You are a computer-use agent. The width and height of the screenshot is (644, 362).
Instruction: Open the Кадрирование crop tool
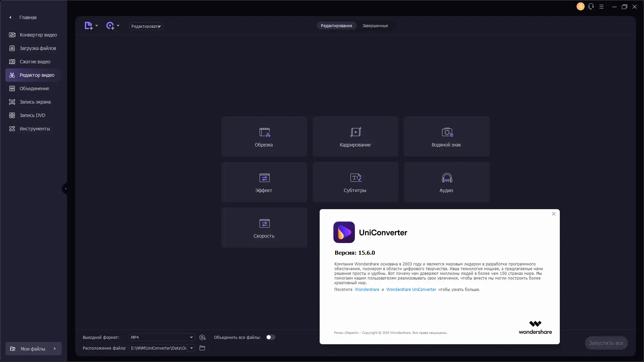point(355,136)
